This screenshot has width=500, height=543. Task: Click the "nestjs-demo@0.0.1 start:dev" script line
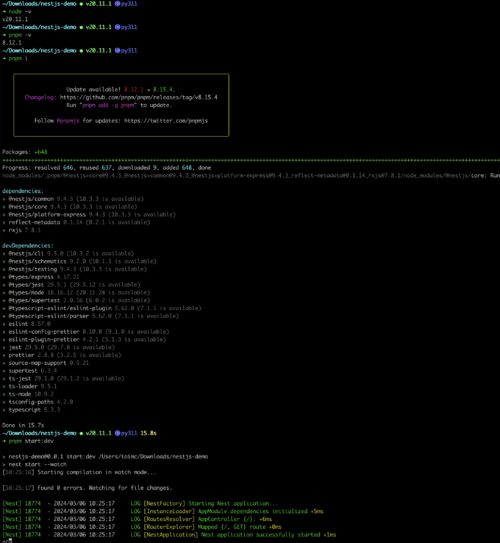pos(105,457)
